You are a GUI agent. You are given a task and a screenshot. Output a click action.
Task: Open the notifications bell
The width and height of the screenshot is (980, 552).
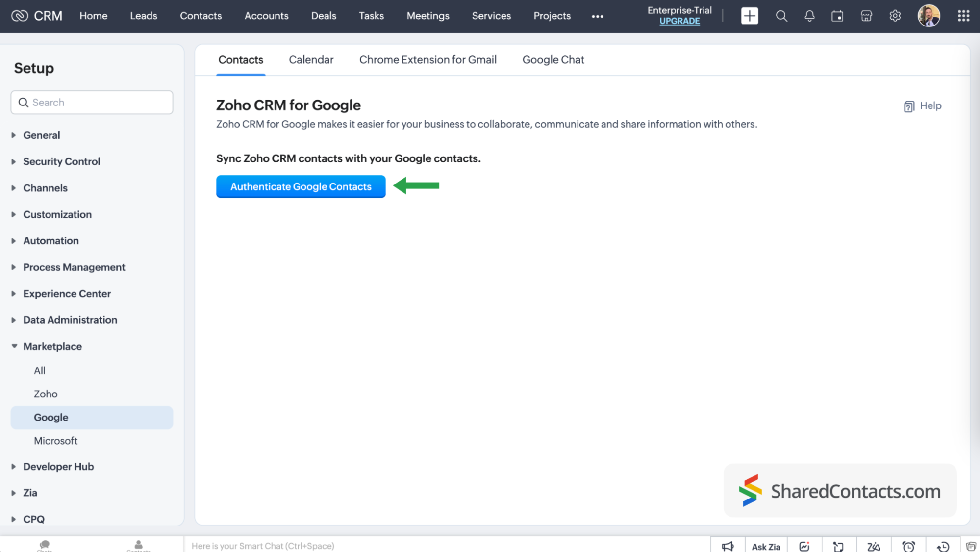[809, 16]
